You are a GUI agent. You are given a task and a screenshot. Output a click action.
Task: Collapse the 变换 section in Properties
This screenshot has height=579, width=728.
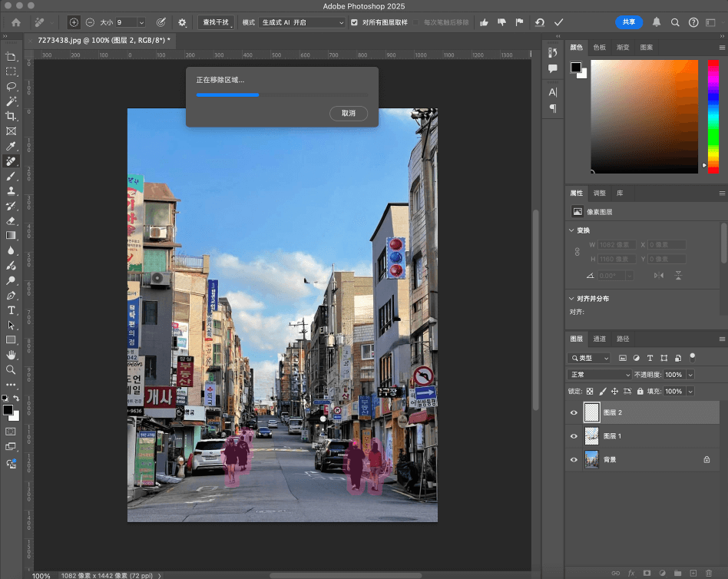click(x=571, y=230)
